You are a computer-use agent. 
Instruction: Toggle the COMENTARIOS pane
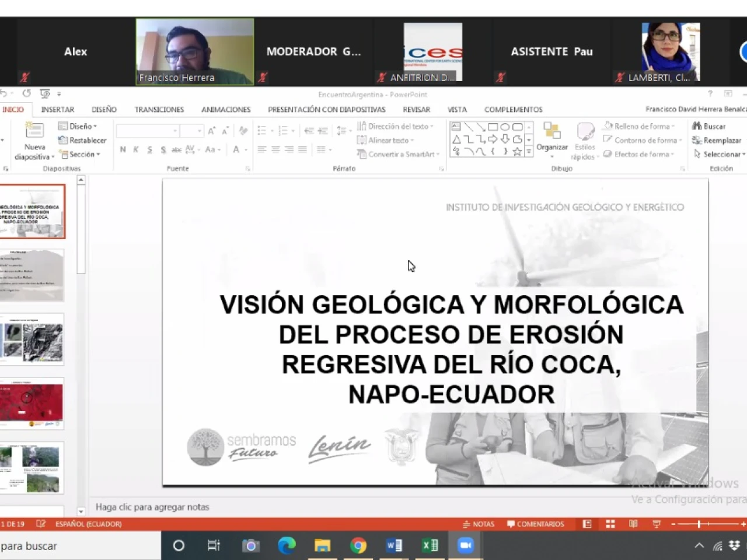(536, 524)
